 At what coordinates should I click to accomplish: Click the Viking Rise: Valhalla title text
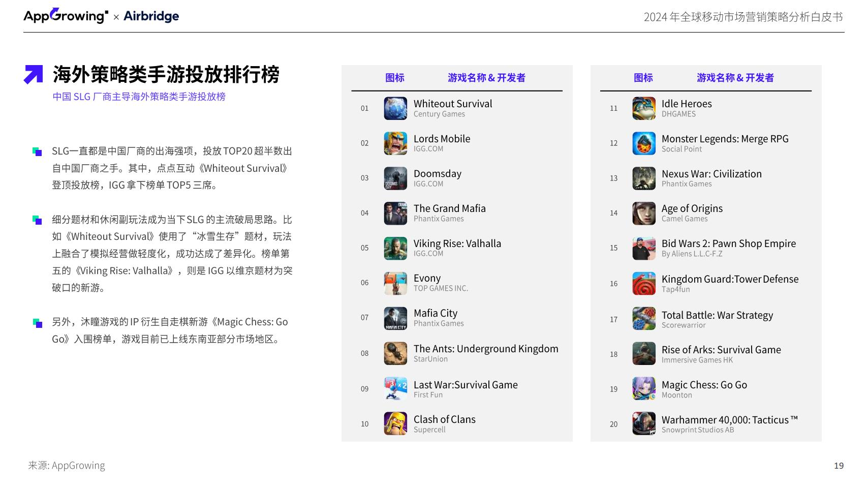457,243
